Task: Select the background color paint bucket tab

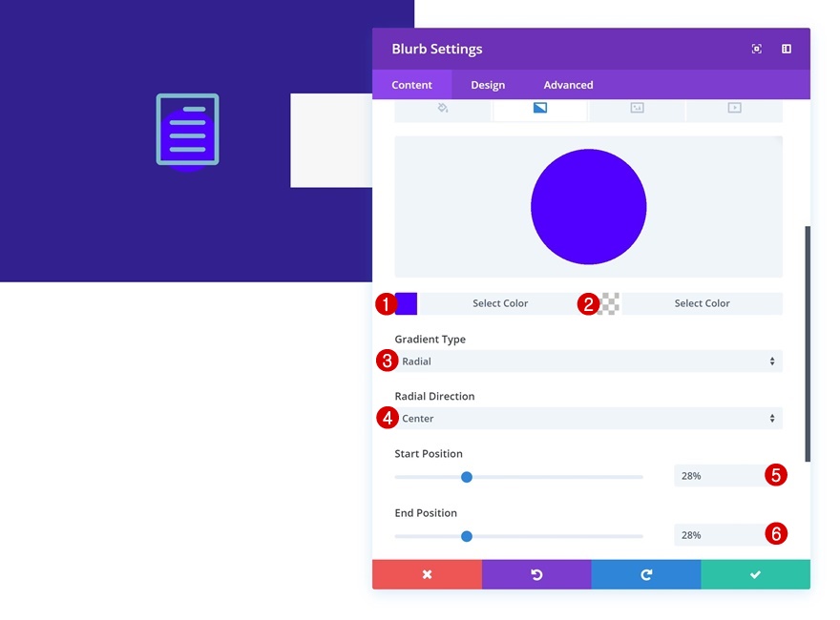Action: (x=443, y=108)
